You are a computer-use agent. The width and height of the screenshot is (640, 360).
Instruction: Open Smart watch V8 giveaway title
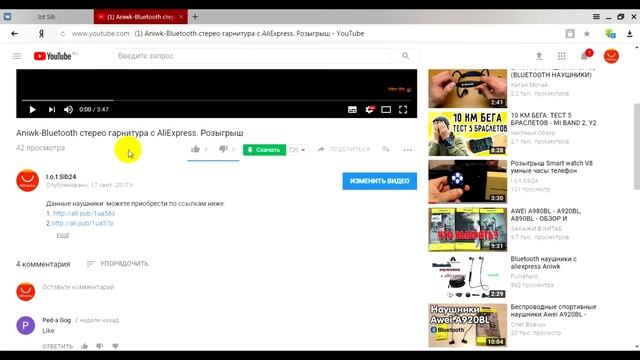(x=551, y=167)
